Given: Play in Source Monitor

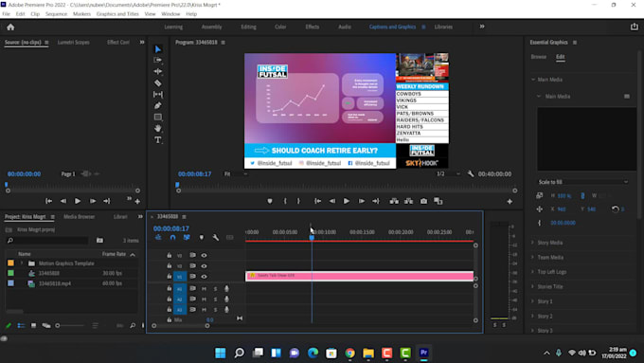Looking at the screenshot, I should point(78,201).
